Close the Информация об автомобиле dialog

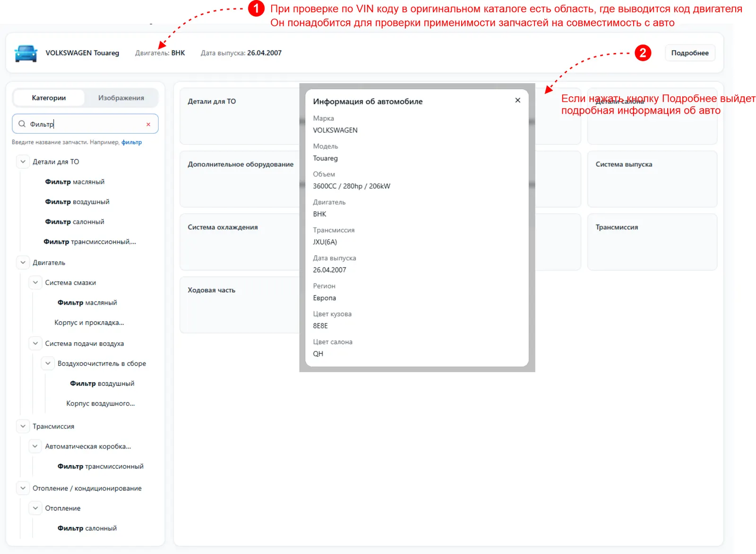click(518, 100)
